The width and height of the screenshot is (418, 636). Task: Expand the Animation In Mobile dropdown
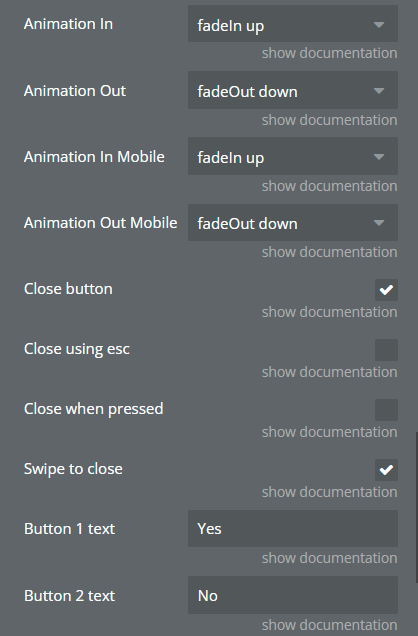click(x=293, y=156)
